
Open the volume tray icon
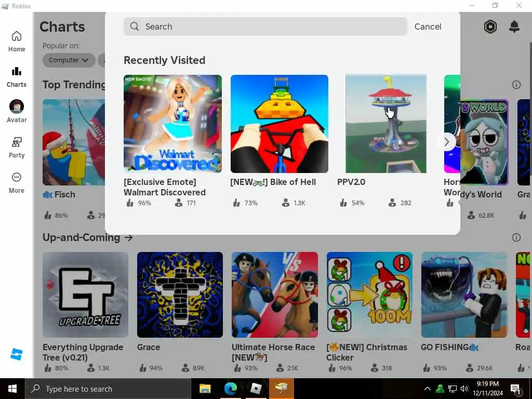coord(464,389)
